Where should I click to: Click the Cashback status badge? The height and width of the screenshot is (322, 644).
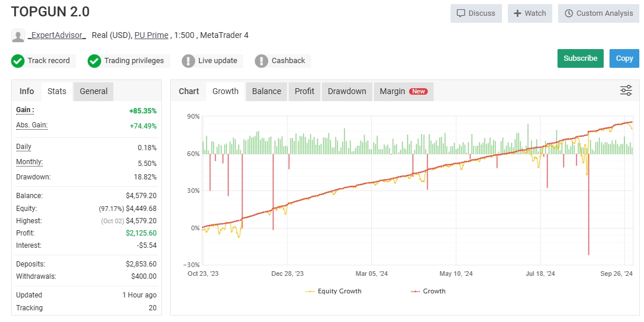(283, 61)
